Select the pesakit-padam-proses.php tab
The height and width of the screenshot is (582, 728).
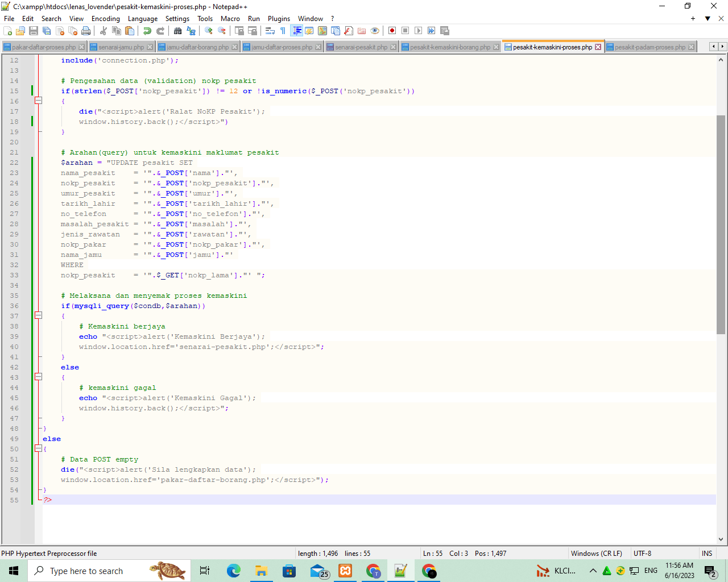click(651, 47)
